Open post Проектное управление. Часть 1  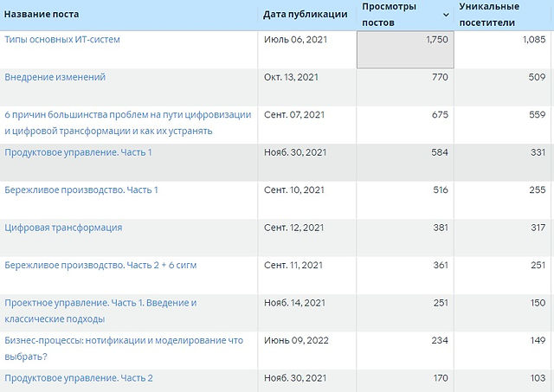click(100, 311)
